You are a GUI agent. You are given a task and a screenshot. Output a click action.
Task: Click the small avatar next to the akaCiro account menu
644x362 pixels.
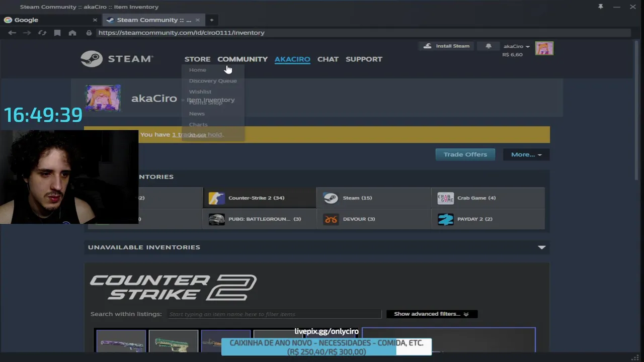point(544,48)
